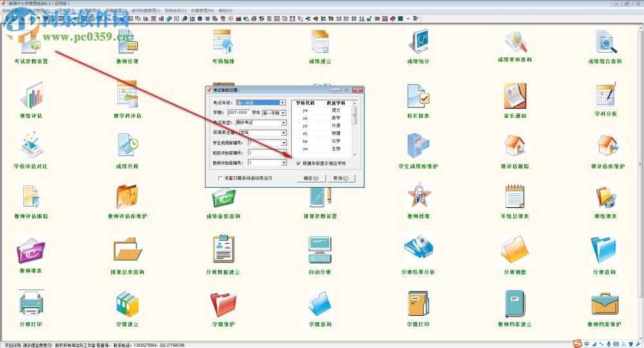This screenshot has width=644, height=348.
Task: Open the 收费管理(M) menu
Action: (x=202, y=10)
